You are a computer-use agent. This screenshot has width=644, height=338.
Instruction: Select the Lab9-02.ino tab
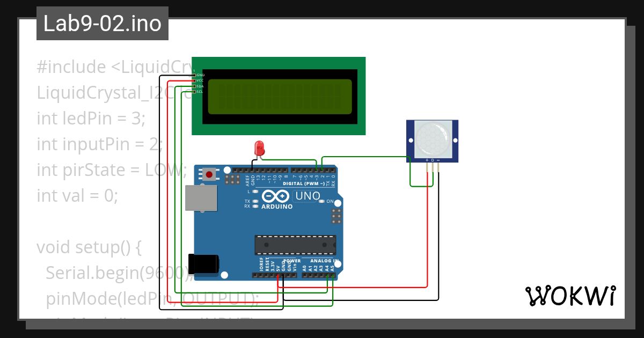(x=102, y=23)
